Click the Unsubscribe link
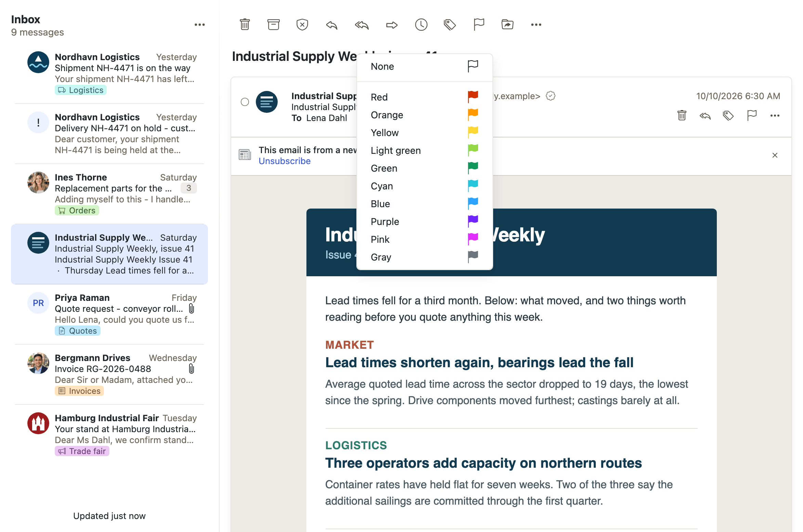 pos(285,161)
